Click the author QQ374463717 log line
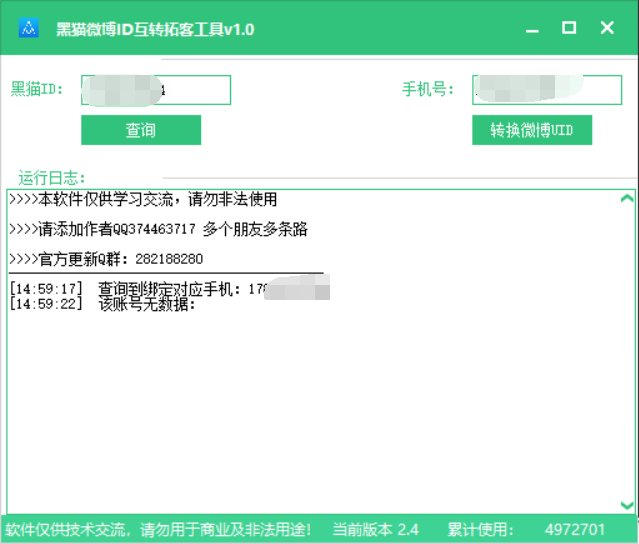 point(158,230)
